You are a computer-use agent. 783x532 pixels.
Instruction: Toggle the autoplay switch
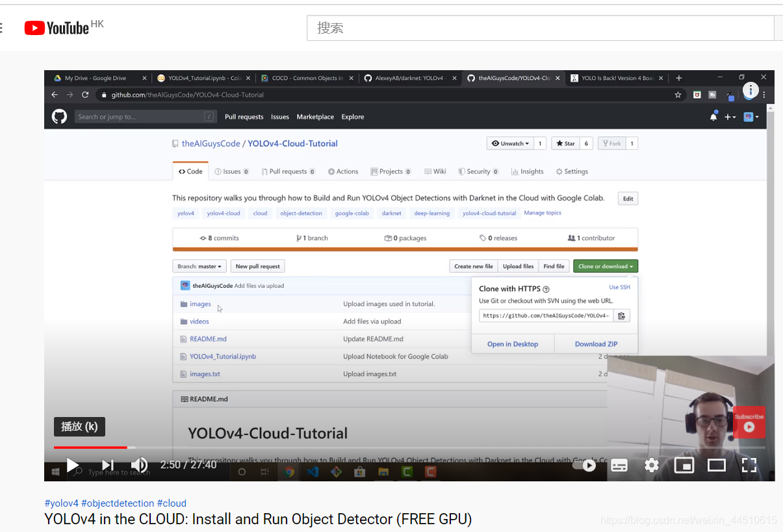(x=584, y=465)
